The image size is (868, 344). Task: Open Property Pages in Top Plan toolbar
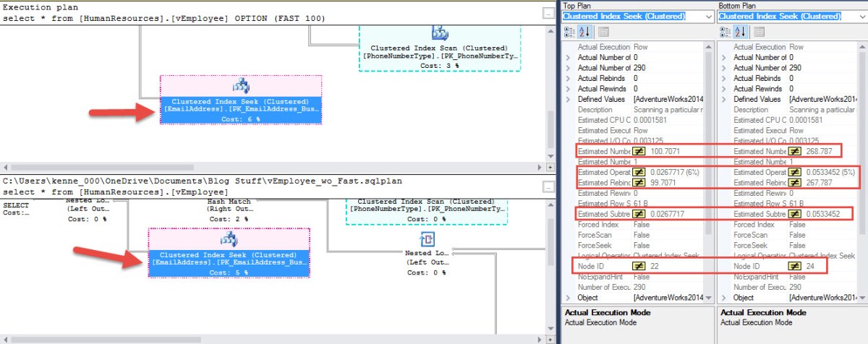[603, 32]
